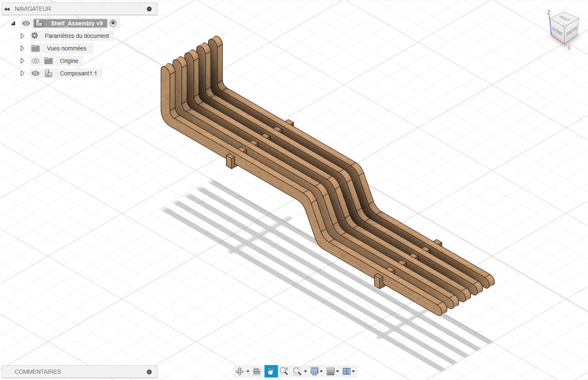Open Grid and Snaps dropdown arrow
Screen dimensions: 588x380
tap(337, 372)
